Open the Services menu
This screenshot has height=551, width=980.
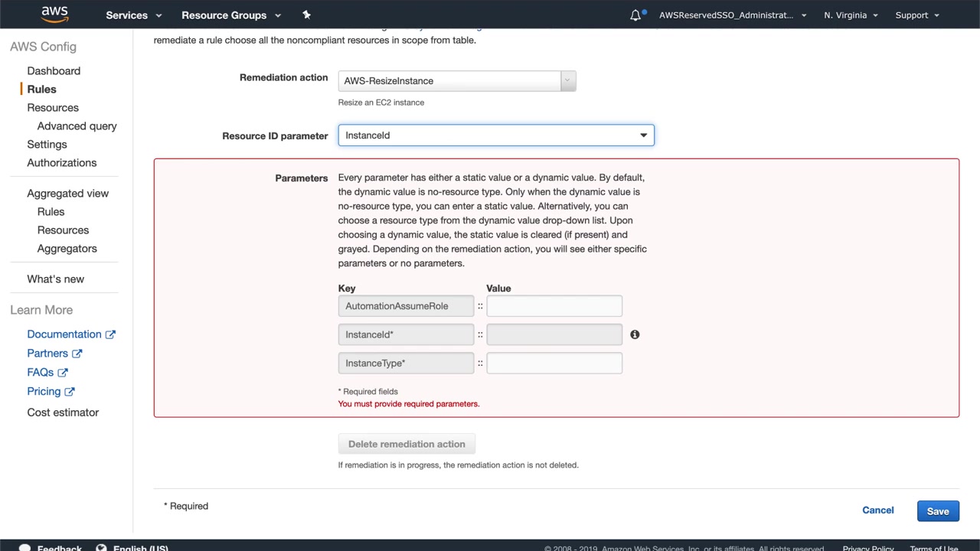click(134, 15)
